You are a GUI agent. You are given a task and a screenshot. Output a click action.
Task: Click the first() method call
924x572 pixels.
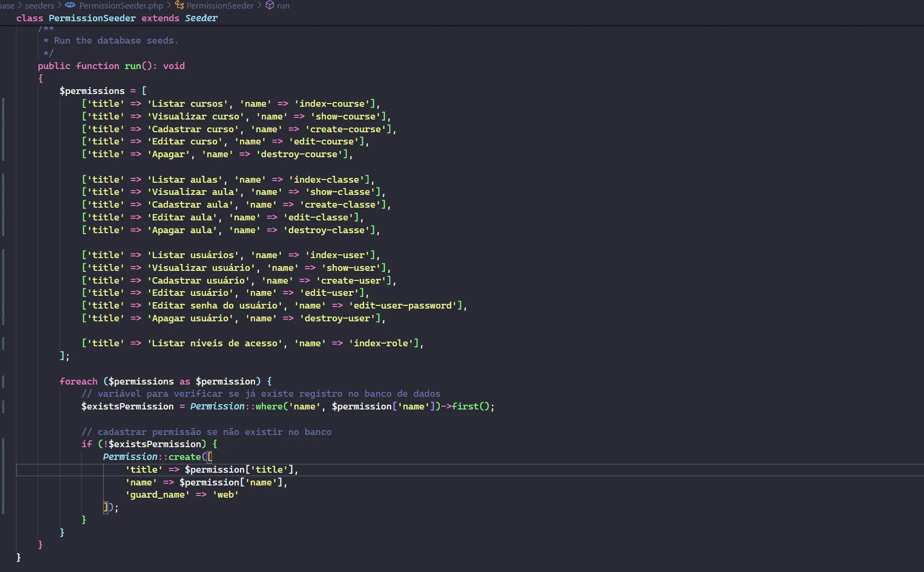tap(465, 406)
